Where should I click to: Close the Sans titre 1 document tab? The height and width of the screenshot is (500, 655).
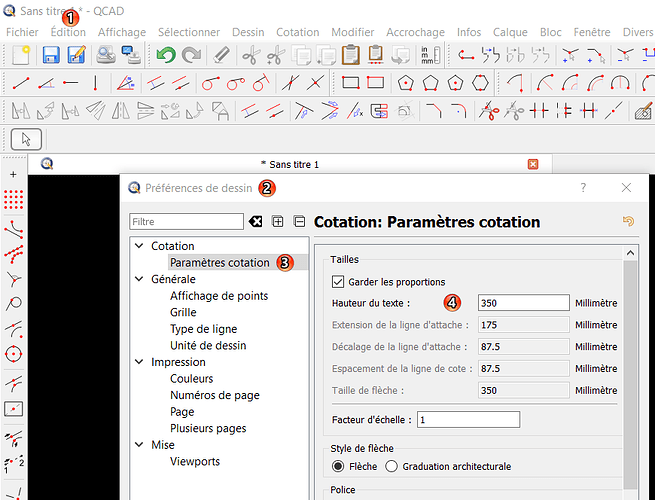tap(533, 164)
